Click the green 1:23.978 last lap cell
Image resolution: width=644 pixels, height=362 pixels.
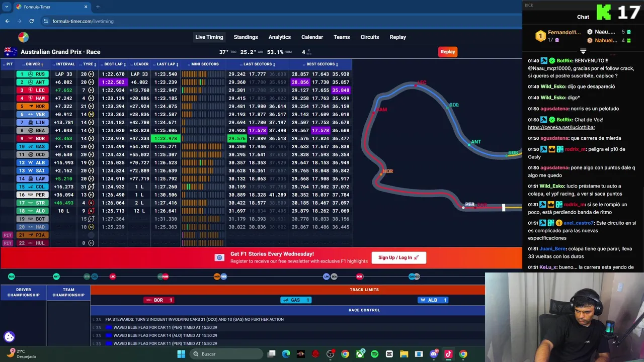[166, 139]
